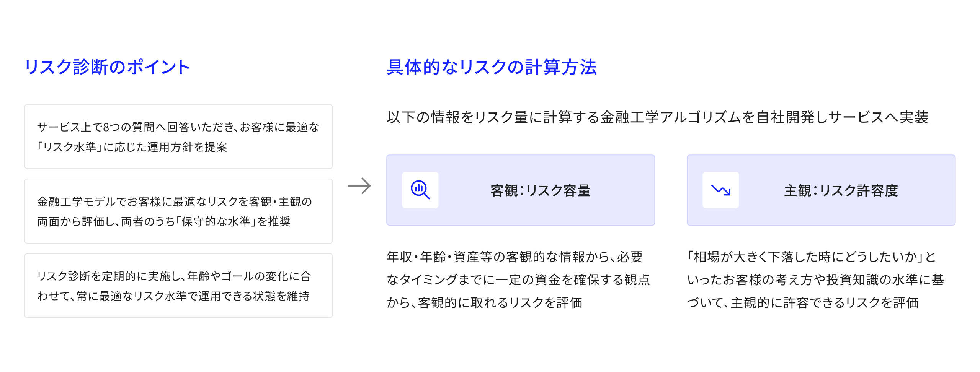The image size is (980, 372).
Task: Click the magnifier chart icon
Action: coord(420,190)
